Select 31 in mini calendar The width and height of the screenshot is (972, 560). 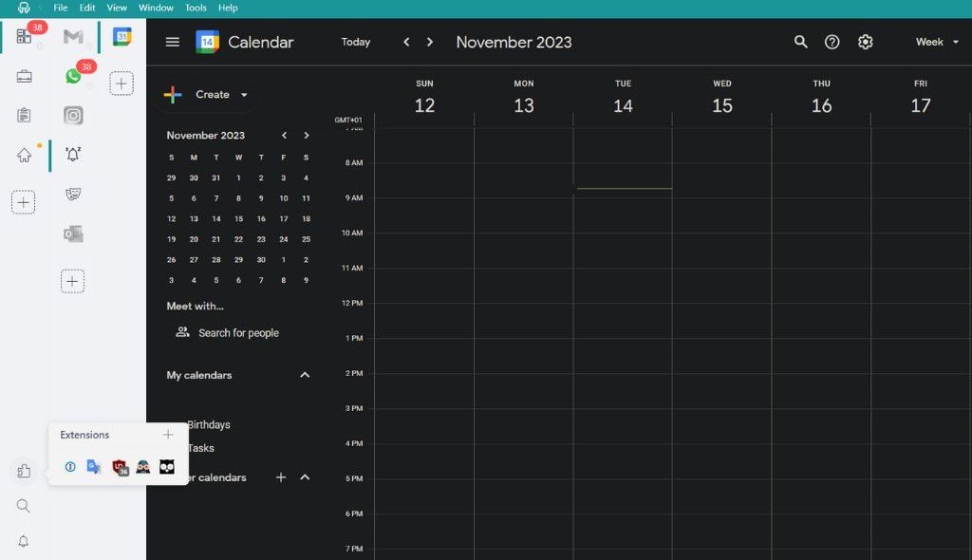216,178
